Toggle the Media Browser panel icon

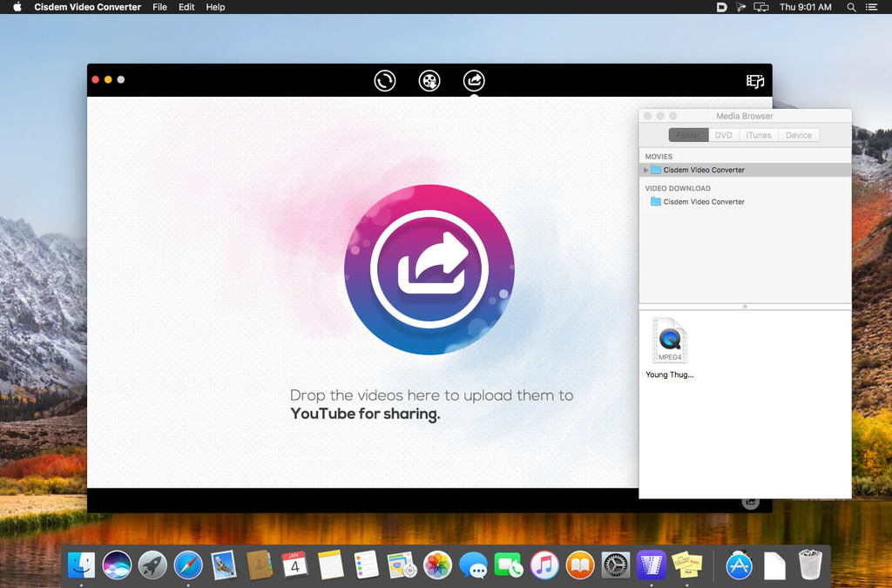pos(755,81)
